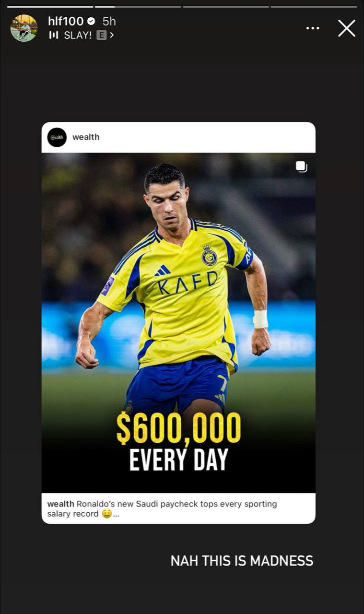
Task: Jump to first story progress segment
Action: 50,7
